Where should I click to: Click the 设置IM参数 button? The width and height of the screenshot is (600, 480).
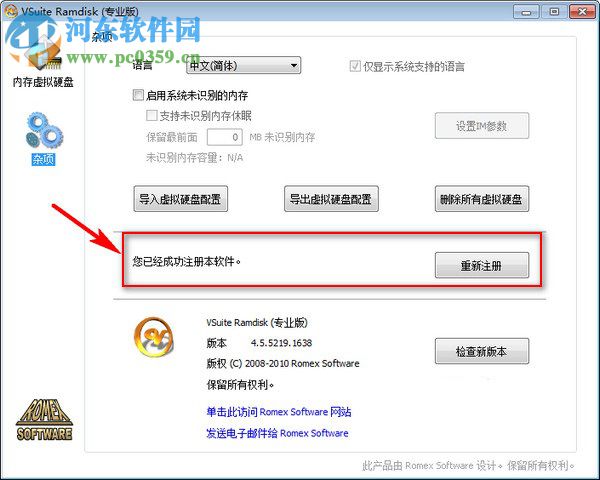482,126
